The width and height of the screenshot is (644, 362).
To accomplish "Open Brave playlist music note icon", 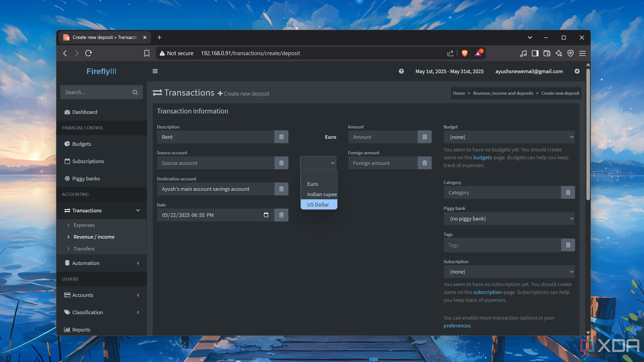I will 523,53.
